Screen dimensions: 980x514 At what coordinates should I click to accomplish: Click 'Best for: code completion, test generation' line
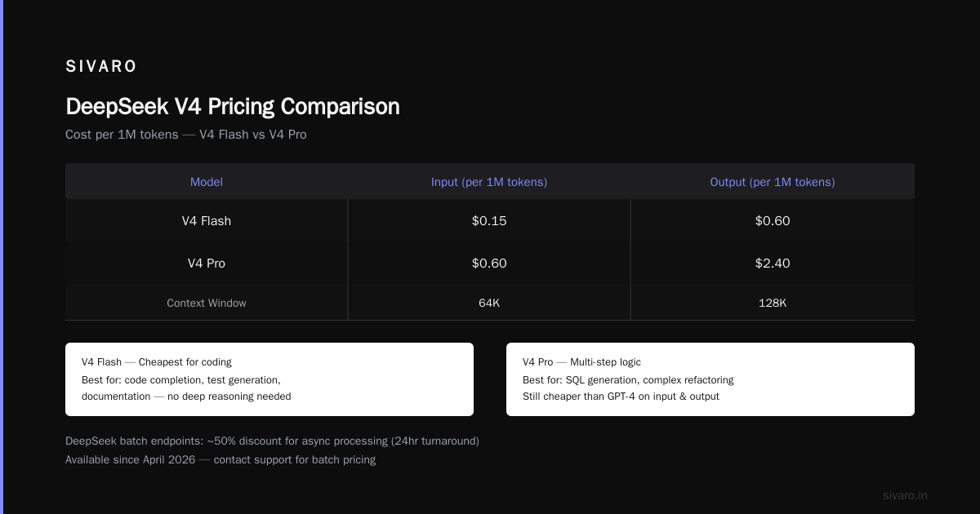tap(181, 380)
